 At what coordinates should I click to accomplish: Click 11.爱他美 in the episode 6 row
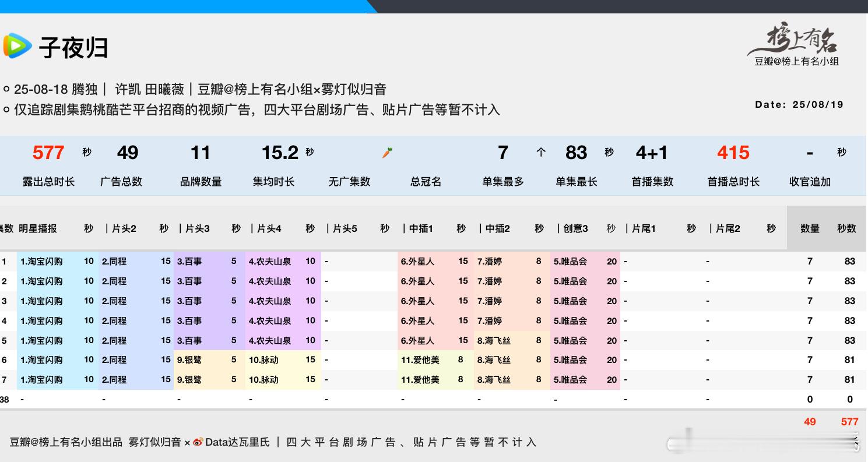pos(420,360)
